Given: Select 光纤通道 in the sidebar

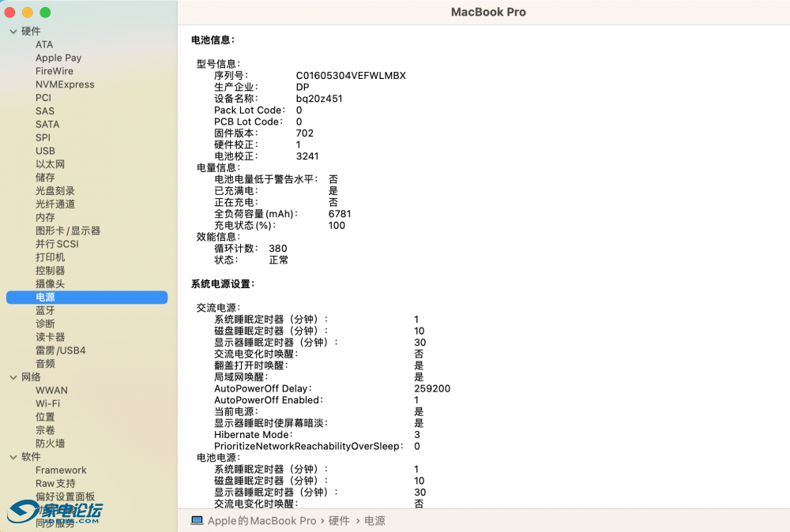Looking at the screenshot, I should (55, 204).
